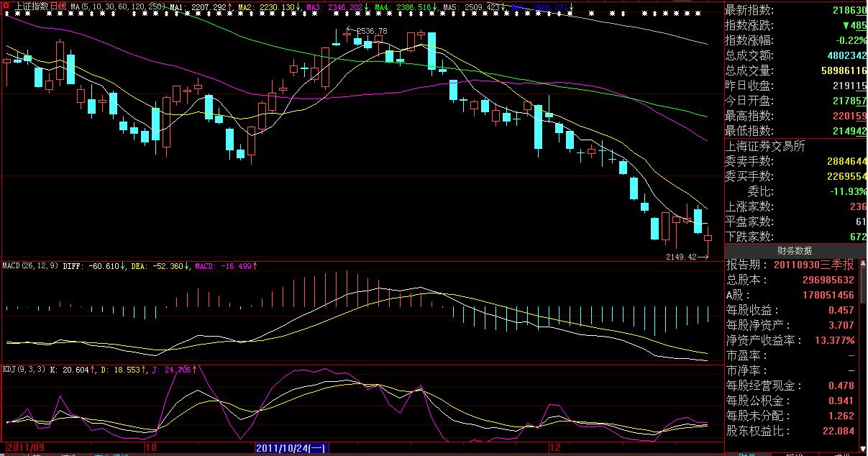Image resolution: width=868 pixels, height=456 pixels.
Task: Click the 2536.78 high price marker
Action: [x=371, y=31]
